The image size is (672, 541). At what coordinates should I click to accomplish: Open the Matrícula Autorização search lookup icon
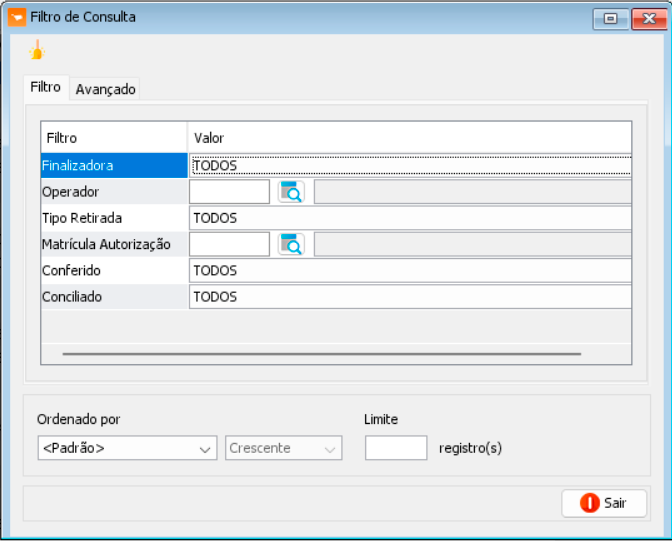[x=291, y=244]
